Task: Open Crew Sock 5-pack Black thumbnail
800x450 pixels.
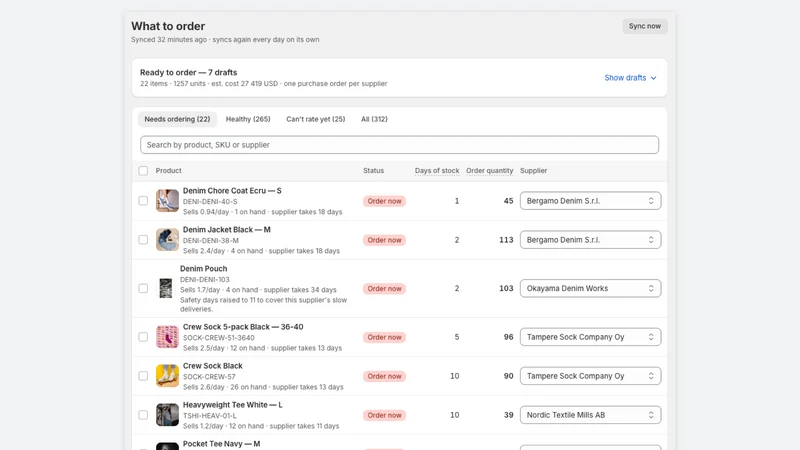Action: (x=167, y=337)
